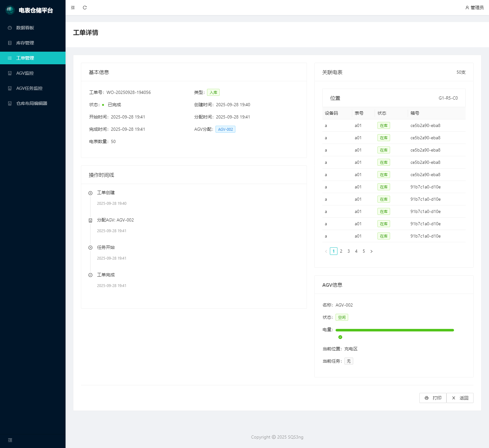Image resolution: width=489 pixels, height=448 pixels.
Task: Open 库存管理 menu item
Action: click(x=25, y=43)
